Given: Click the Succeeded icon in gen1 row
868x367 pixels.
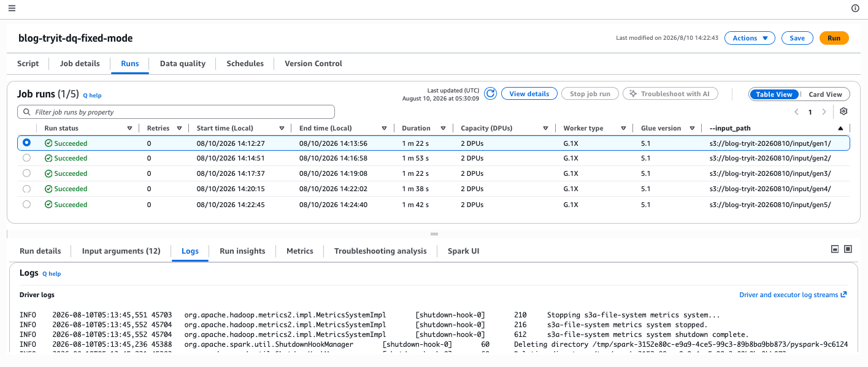Looking at the screenshot, I should 48,143.
